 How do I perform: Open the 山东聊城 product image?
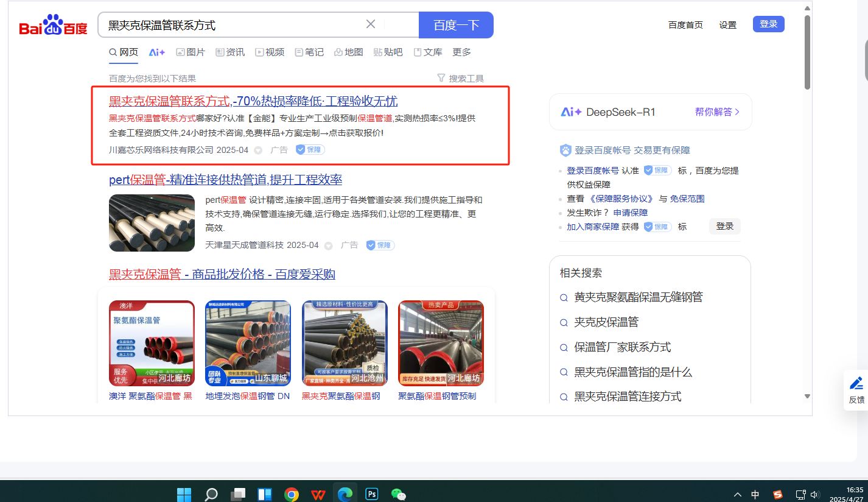(x=248, y=344)
